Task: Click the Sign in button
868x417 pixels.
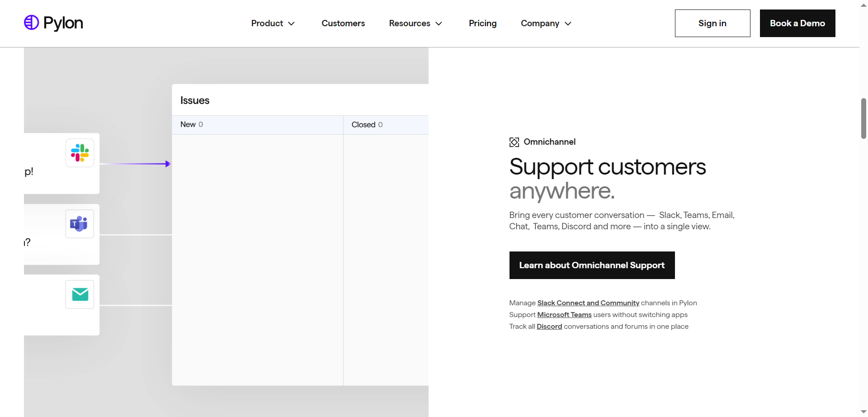Action: click(x=712, y=23)
